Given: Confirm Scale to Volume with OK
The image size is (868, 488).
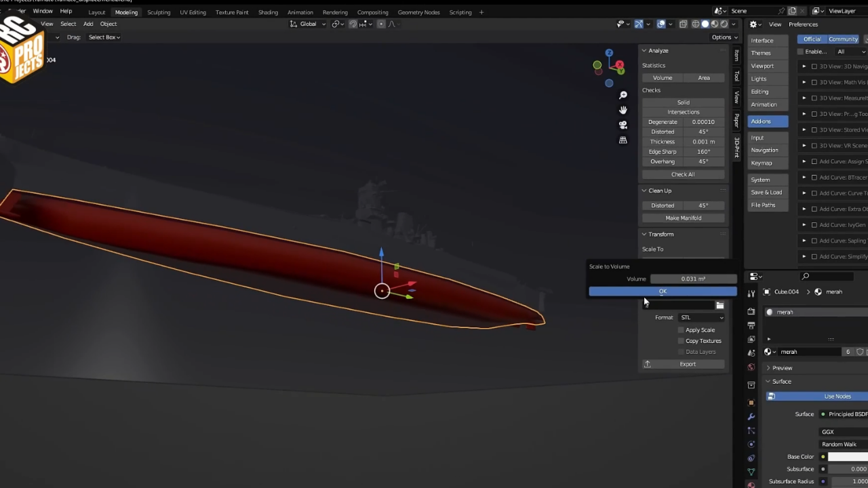Looking at the screenshot, I should (663, 291).
